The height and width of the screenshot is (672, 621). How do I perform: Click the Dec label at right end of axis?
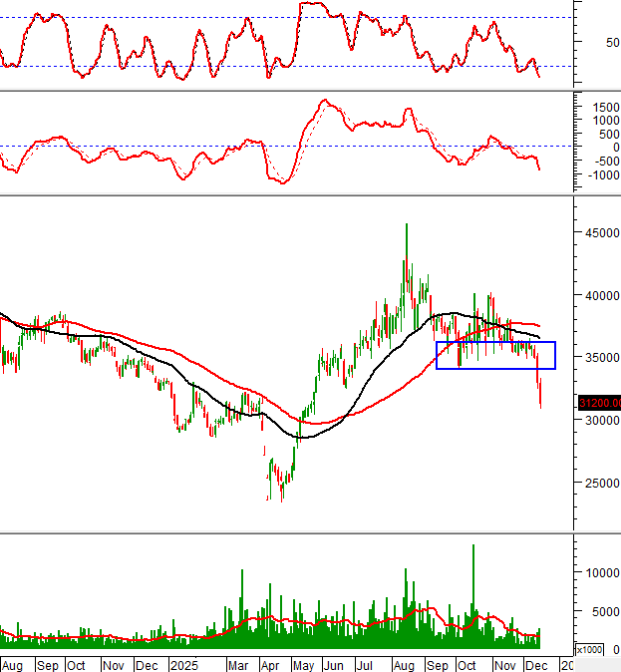535,664
